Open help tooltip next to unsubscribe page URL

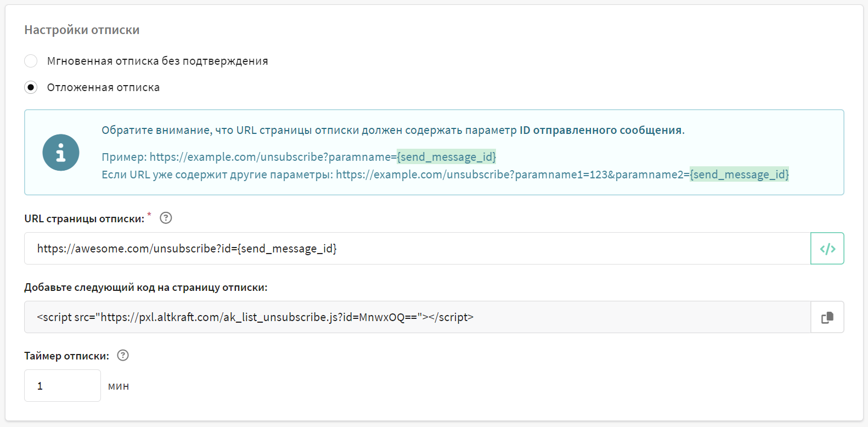coord(166,218)
